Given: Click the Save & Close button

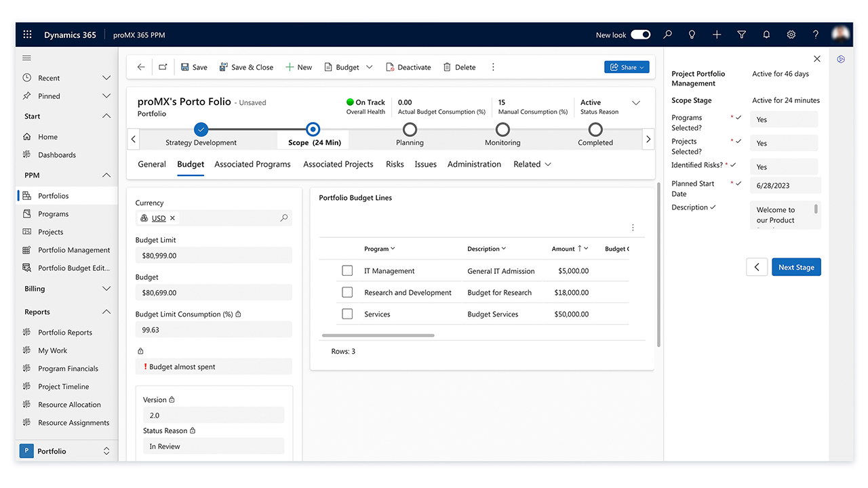Looking at the screenshot, I should (x=245, y=67).
